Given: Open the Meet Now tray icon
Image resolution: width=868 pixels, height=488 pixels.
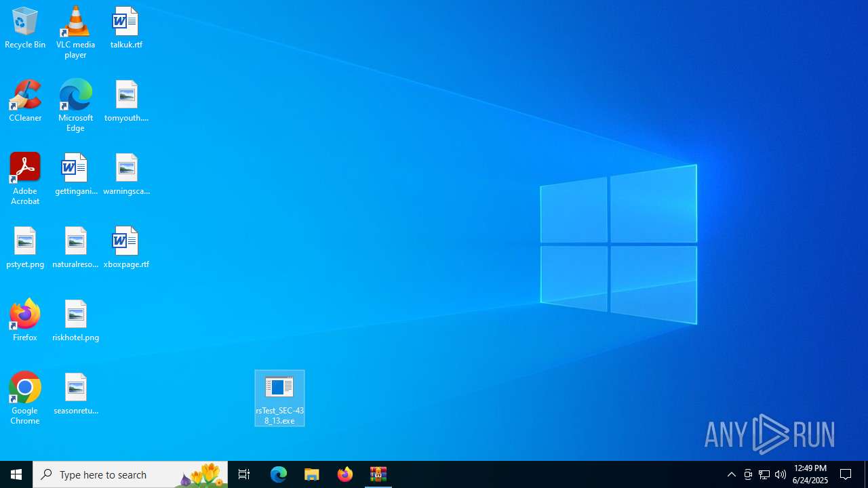Looking at the screenshot, I should pyautogui.click(x=748, y=474).
